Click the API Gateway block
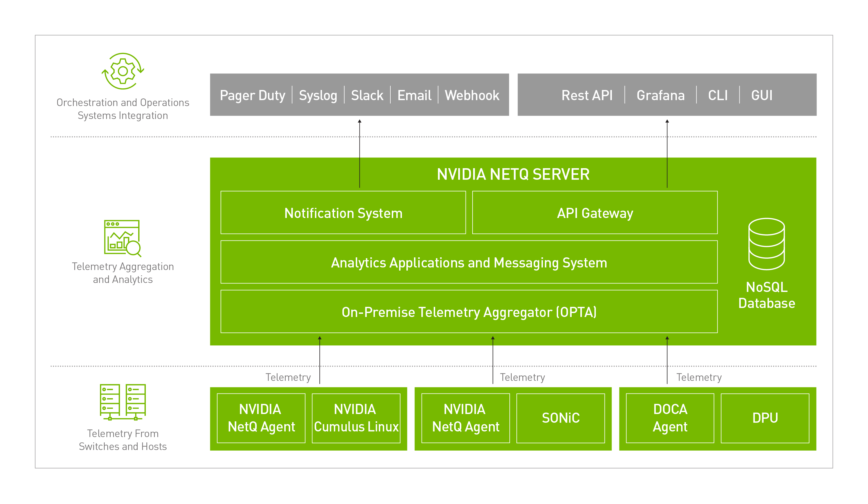This screenshot has width=868, height=504. tap(595, 213)
